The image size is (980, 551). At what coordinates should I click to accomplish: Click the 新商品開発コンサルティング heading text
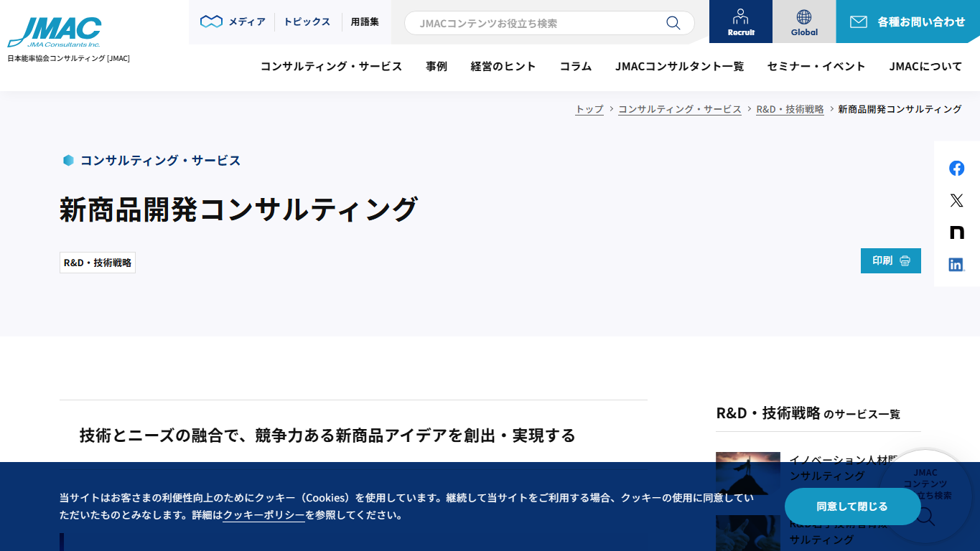(238, 209)
